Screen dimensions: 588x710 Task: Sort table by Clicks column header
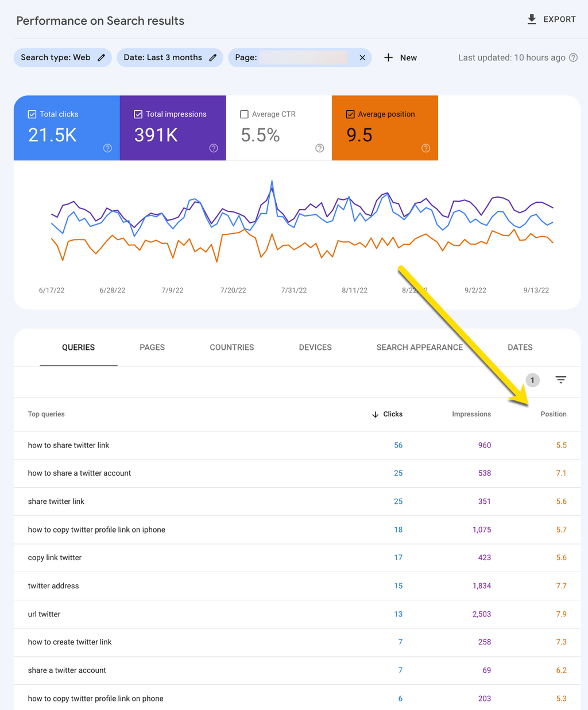392,414
